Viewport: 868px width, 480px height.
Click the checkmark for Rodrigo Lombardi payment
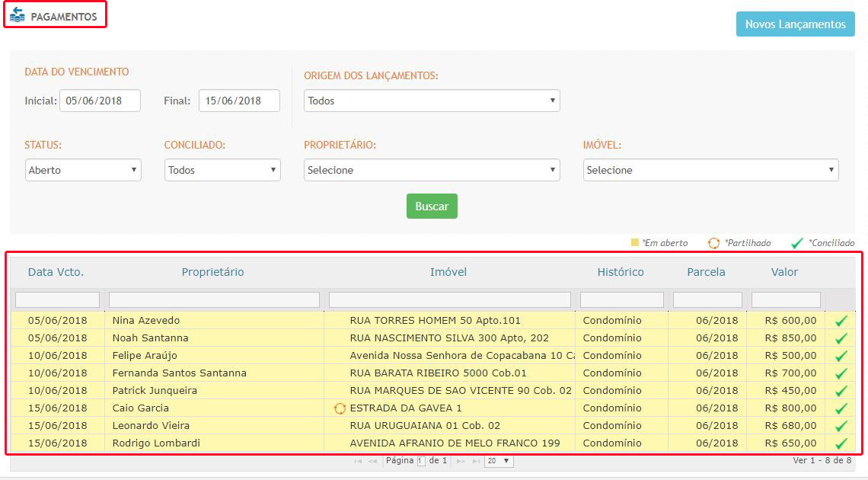(x=841, y=443)
